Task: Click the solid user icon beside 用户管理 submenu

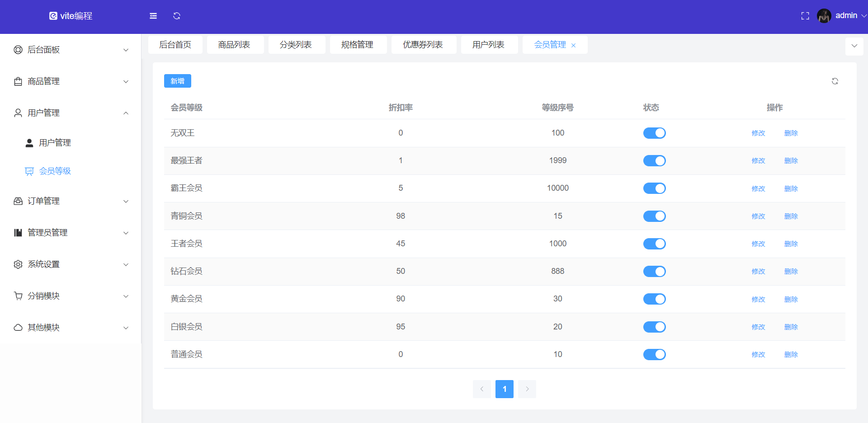Action: 29,143
